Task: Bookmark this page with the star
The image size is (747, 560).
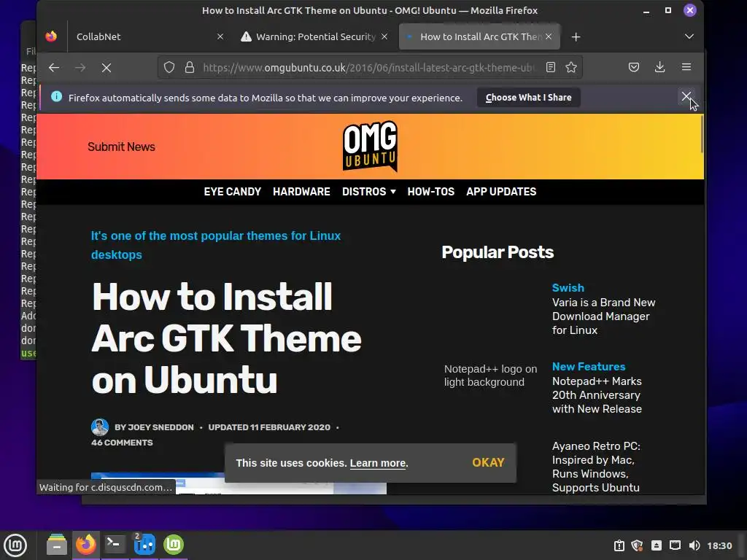Action: pos(571,68)
